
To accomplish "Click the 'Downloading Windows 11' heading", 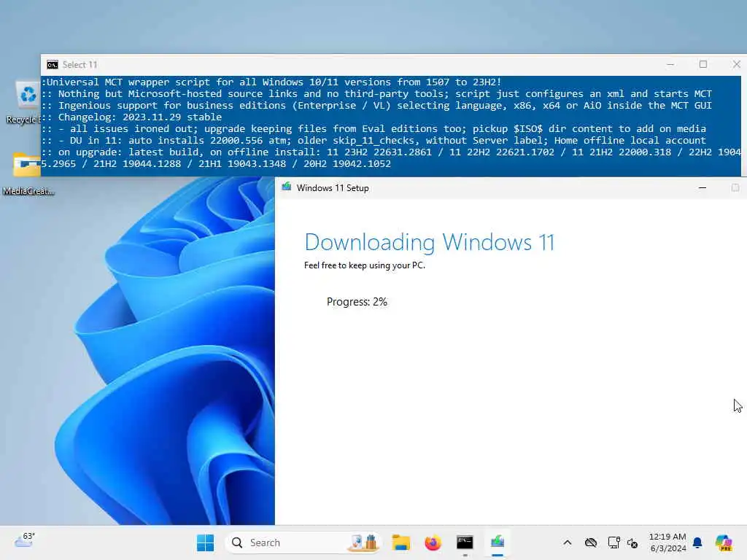I will pos(430,242).
